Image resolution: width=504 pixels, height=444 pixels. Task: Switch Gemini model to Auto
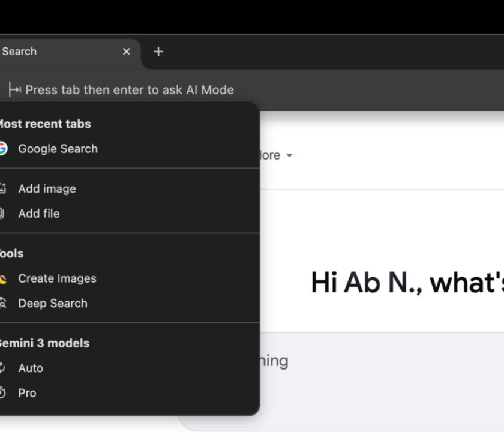[x=31, y=368]
